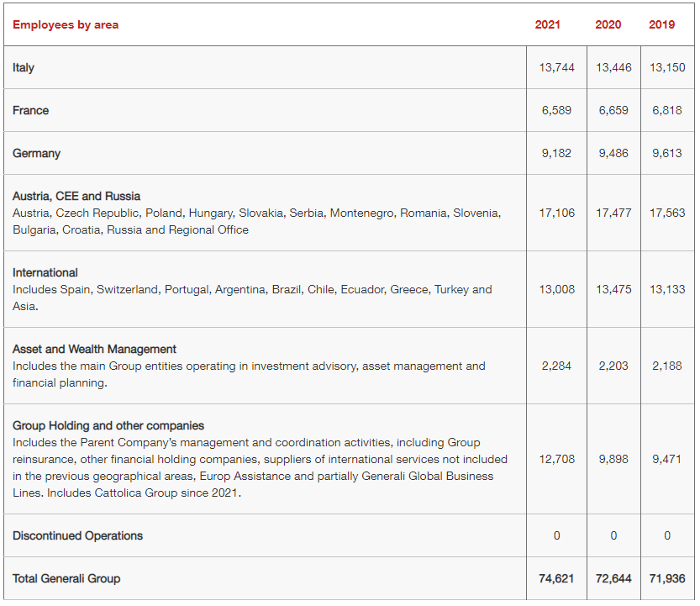The height and width of the screenshot is (606, 700).
Task: Select Italy's 2019 value 13,150
Action: pyautogui.click(x=667, y=67)
